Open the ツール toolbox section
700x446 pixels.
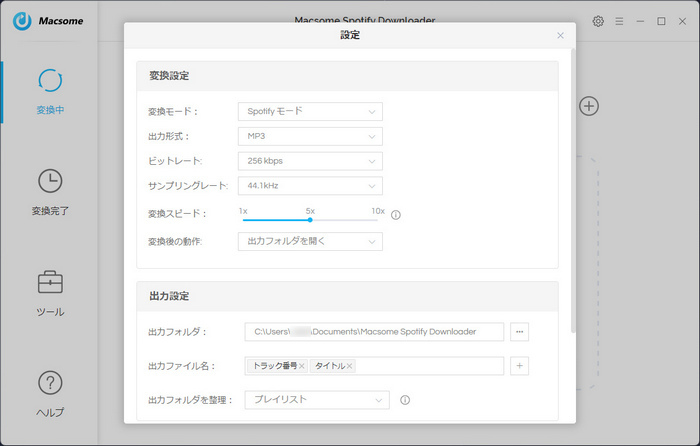pos(50,293)
